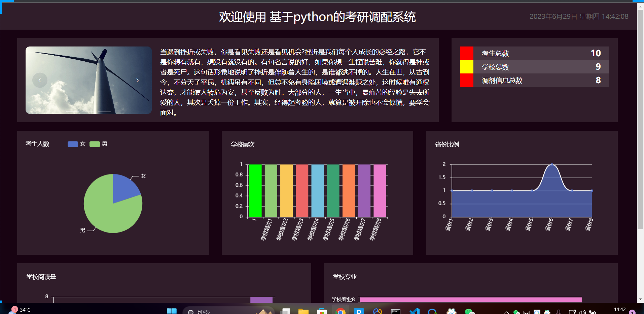Open File Explorer from the taskbar
Screen dimensions: 644x314
point(303,311)
